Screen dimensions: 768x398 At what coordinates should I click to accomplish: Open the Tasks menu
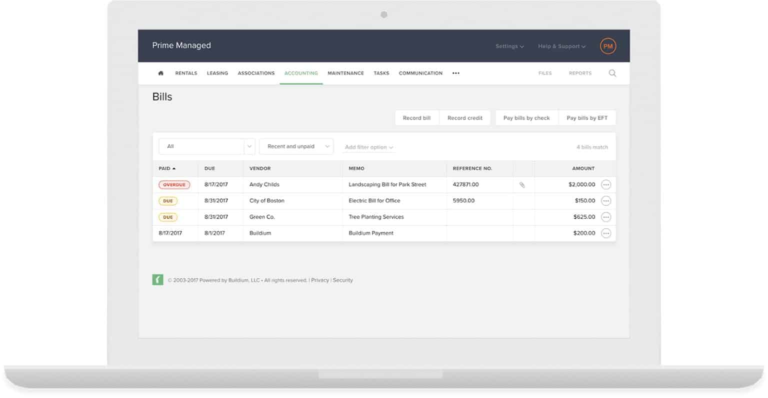(381, 73)
